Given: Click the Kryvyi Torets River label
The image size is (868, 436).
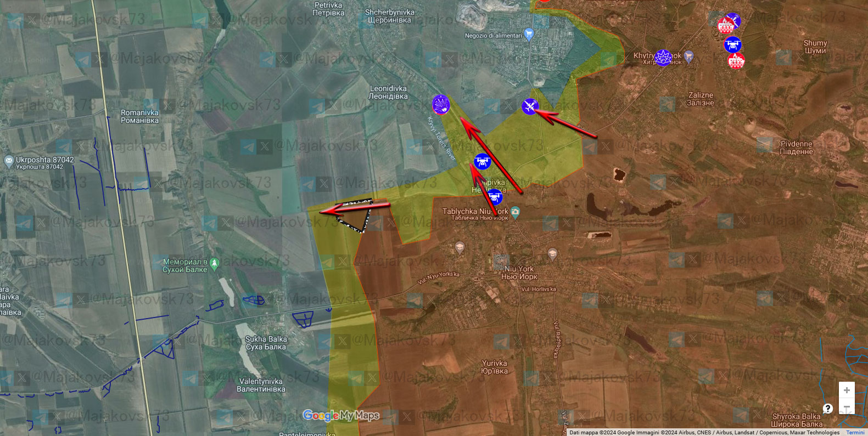Looking at the screenshot, I should [441, 138].
